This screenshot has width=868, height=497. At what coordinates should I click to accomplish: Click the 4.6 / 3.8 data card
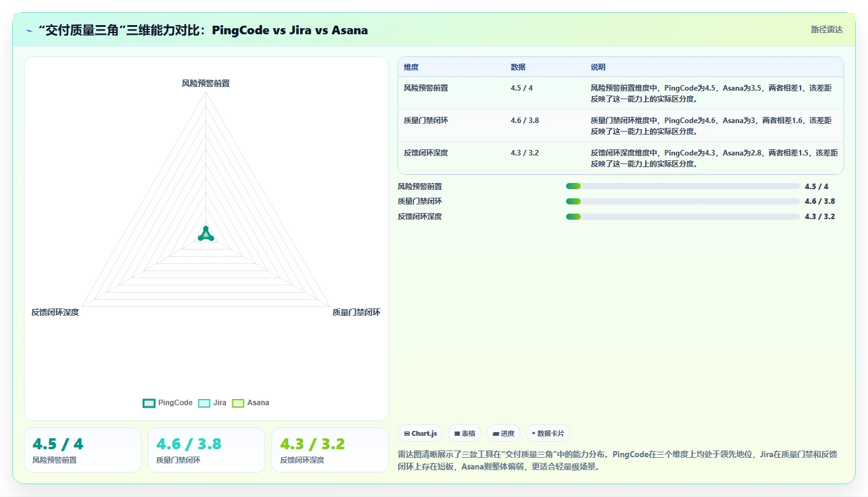pos(206,450)
